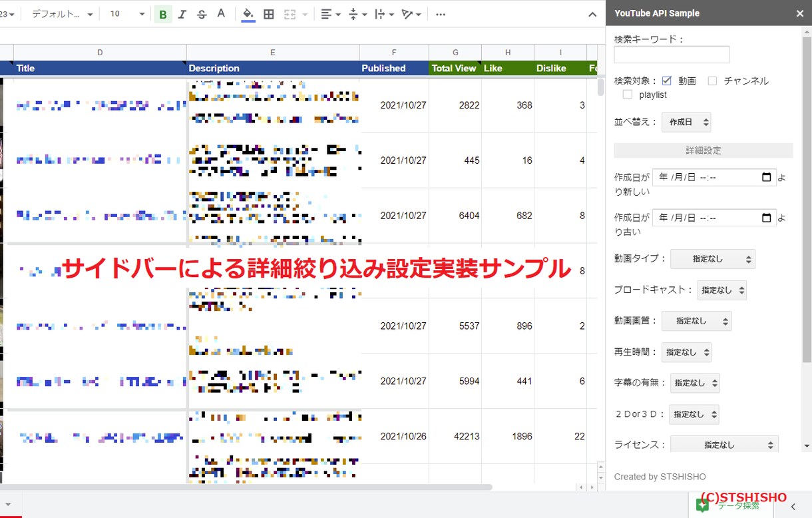Click the side panel collapse chevron
812x518 pixels.
click(793, 507)
